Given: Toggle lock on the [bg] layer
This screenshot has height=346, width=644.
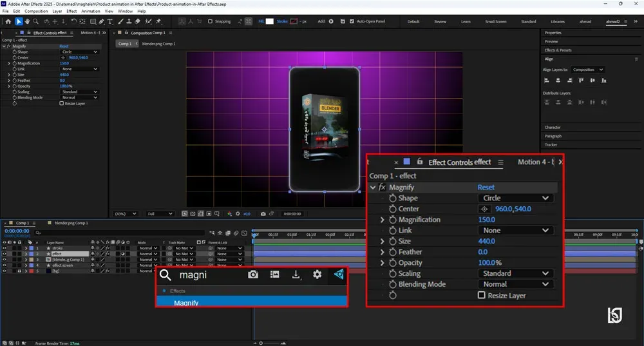Looking at the screenshot, I should point(19,271).
